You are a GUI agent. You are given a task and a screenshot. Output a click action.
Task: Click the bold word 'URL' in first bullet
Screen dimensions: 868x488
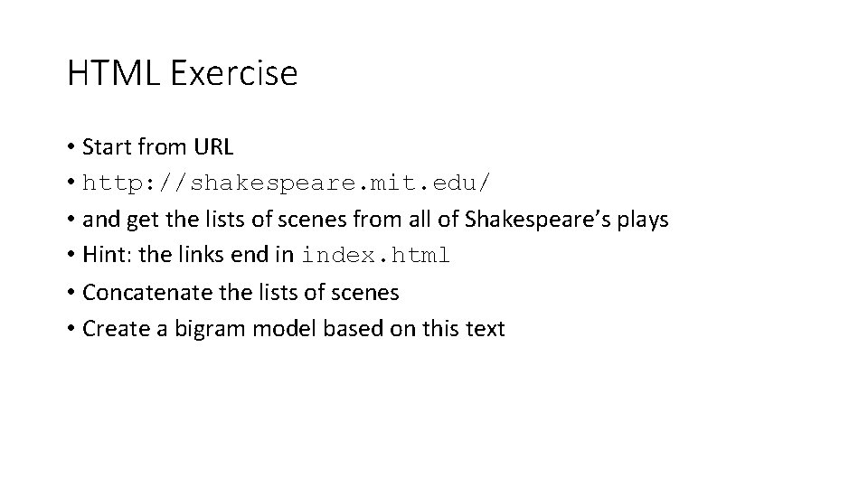213,146
